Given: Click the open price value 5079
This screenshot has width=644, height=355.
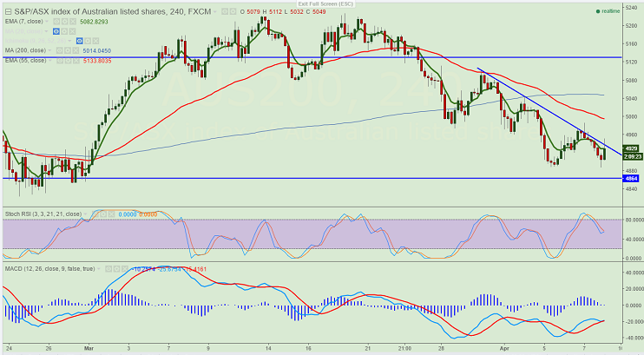Looking at the screenshot, I should 253,12.
